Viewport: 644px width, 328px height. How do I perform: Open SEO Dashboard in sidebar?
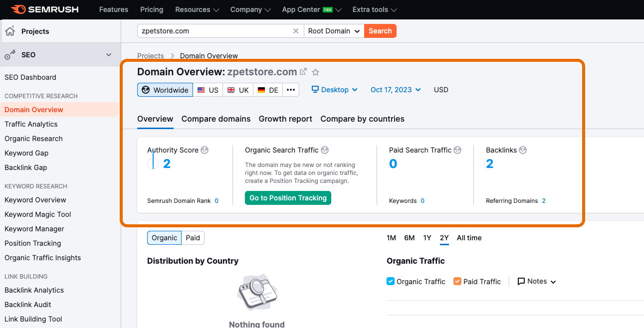[x=30, y=77]
